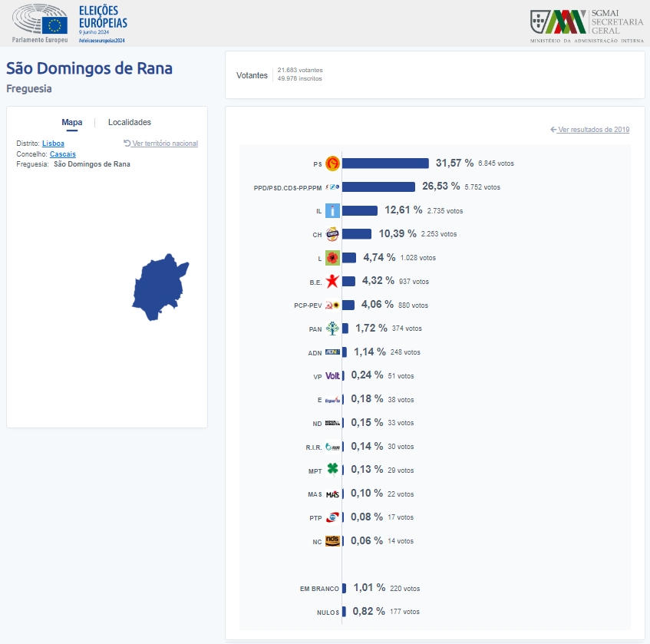This screenshot has height=644, width=650.
Task: Click the back arrow beside 2019 results
Action: pyautogui.click(x=553, y=130)
